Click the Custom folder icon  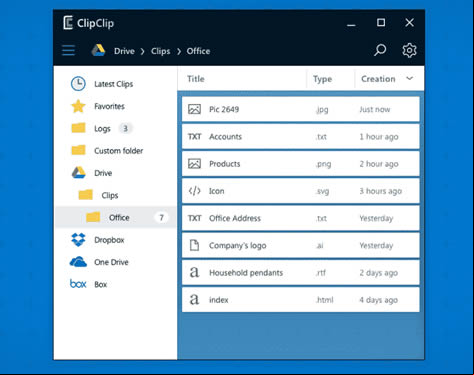79,150
